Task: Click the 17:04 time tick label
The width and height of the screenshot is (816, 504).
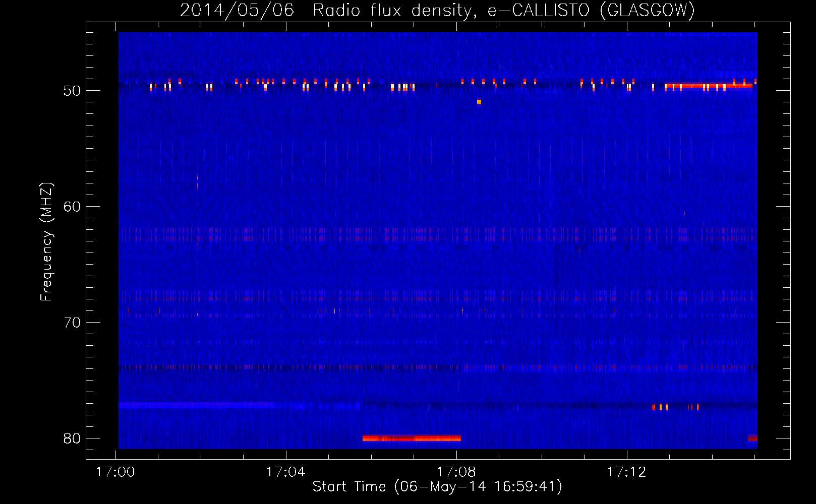Action: click(x=286, y=472)
